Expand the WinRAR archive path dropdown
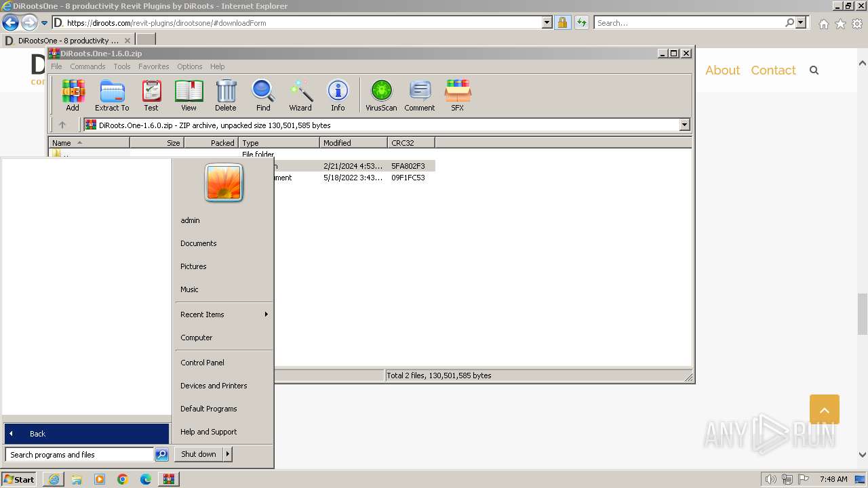The image size is (868, 488). point(684,125)
